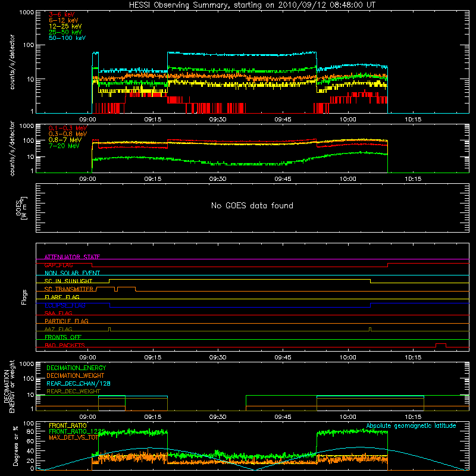Select the FLARE_FLAG label
Viewport: 476px width, 476px height.
pyautogui.click(x=62, y=297)
